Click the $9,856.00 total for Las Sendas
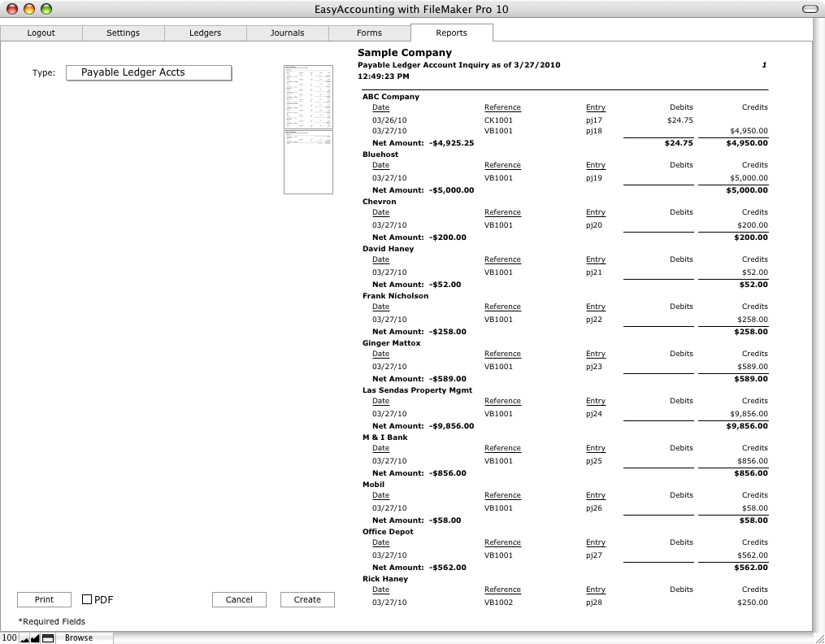825x644 pixels. click(x=747, y=426)
